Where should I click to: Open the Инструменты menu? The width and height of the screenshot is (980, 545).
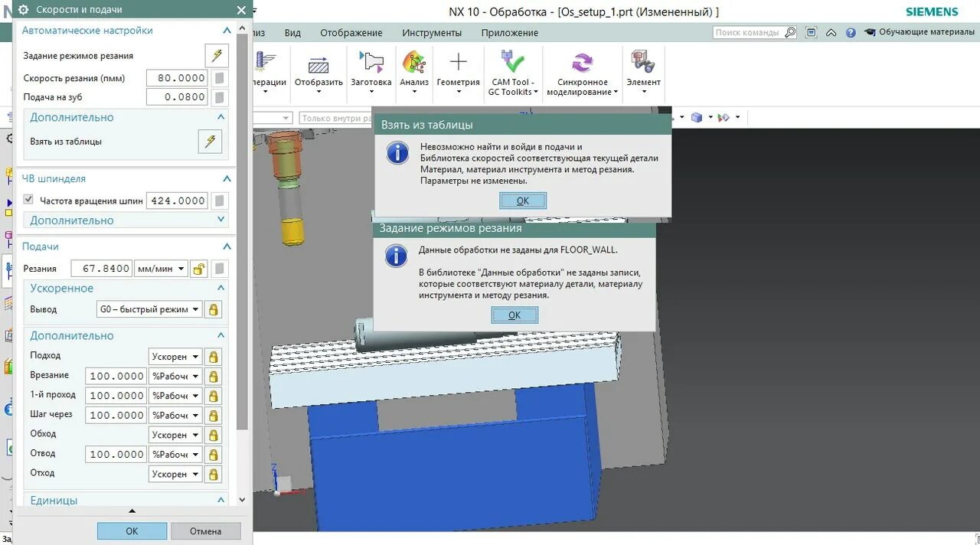click(432, 33)
